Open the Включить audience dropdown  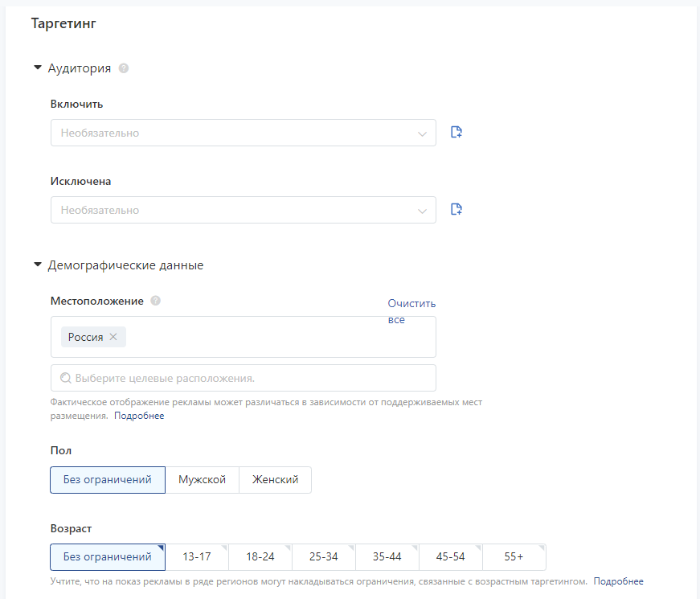click(x=243, y=133)
